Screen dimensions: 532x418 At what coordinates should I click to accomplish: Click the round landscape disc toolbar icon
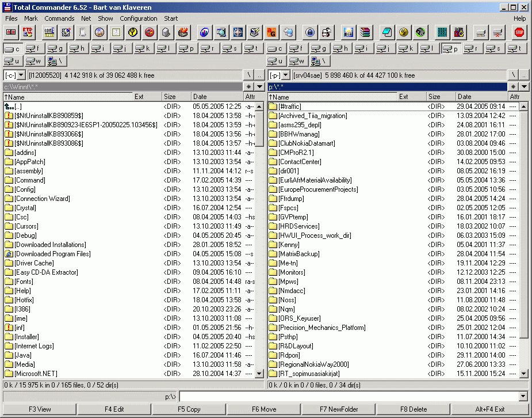tap(99, 32)
